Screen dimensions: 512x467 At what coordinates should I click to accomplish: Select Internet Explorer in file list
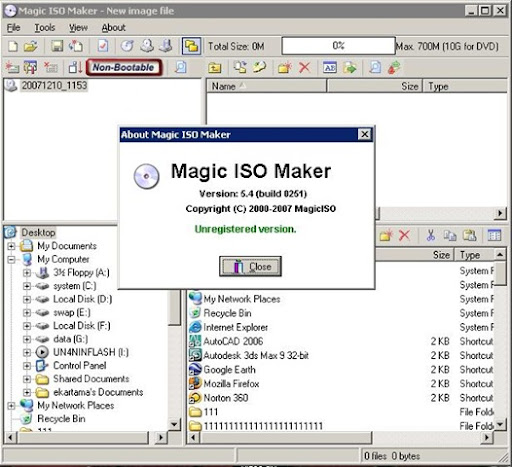point(236,327)
